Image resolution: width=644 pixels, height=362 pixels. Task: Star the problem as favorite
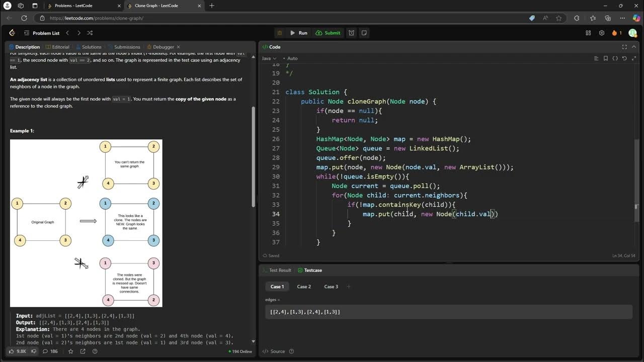point(71,351)
